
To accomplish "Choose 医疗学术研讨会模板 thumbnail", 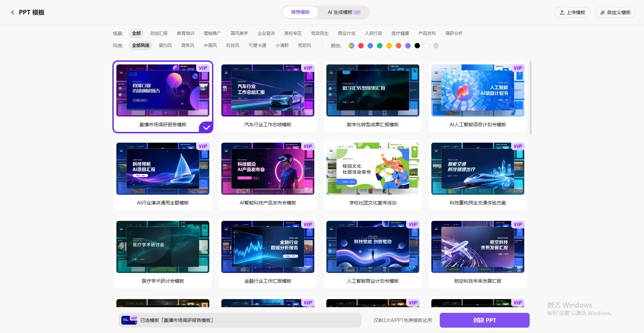I will coord(163,247).
